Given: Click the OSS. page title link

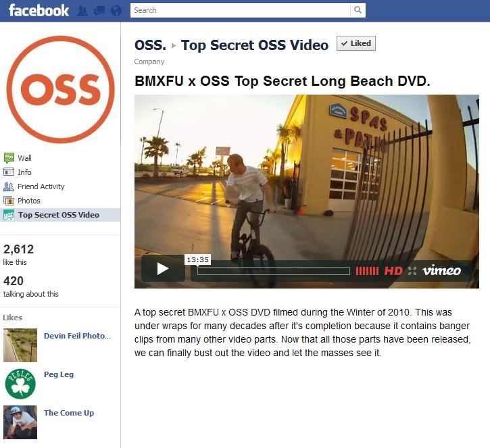Looking at the screenshot, I should [x=150, y=45].
